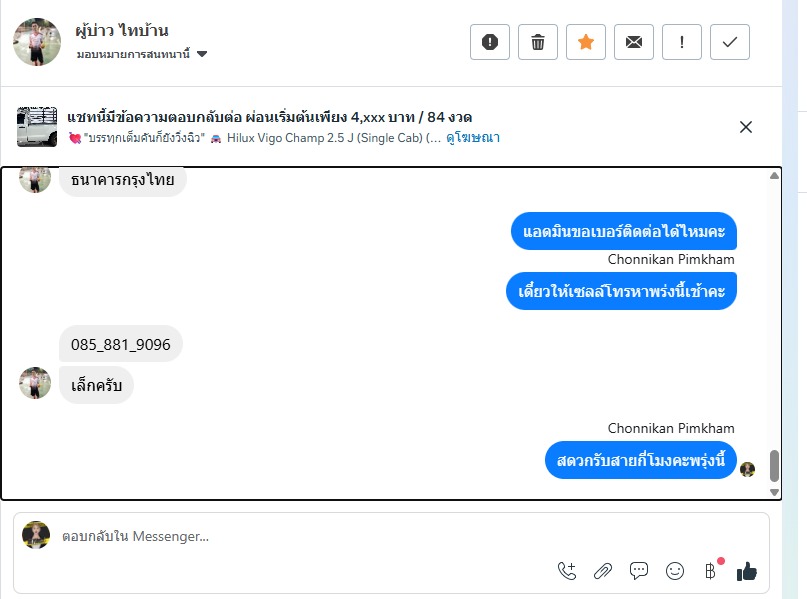This screenshot has width=807, height=599.
Task: Open the มอบหมายการสนทนานี้ assignment dropdown
Action: pyautogui.click(x=142, y=54)
